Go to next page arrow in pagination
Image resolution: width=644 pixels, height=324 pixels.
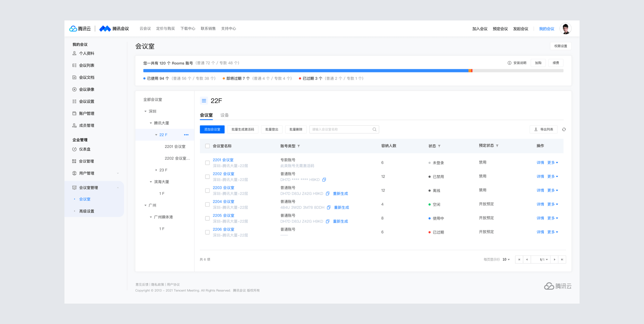(x=554, y=260)
